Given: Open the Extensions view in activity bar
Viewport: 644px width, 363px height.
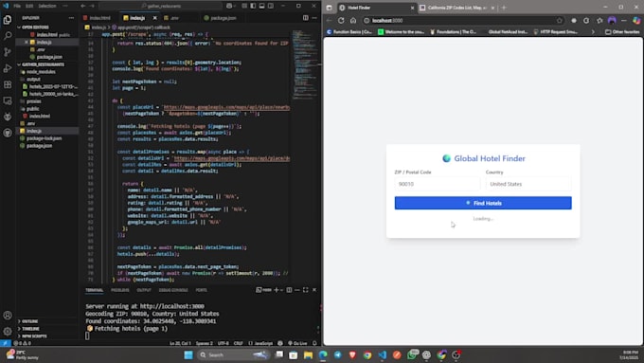Looking at the screenshot, I should 8,84.
